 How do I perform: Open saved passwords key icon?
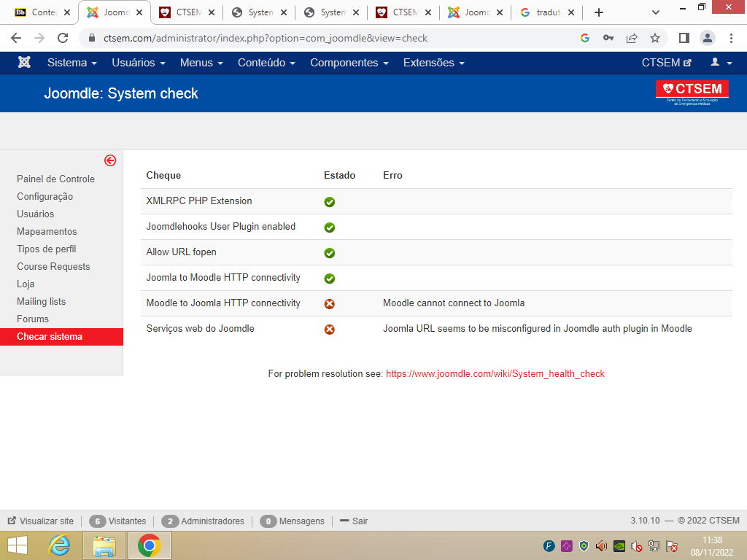(x=608, y=38)
